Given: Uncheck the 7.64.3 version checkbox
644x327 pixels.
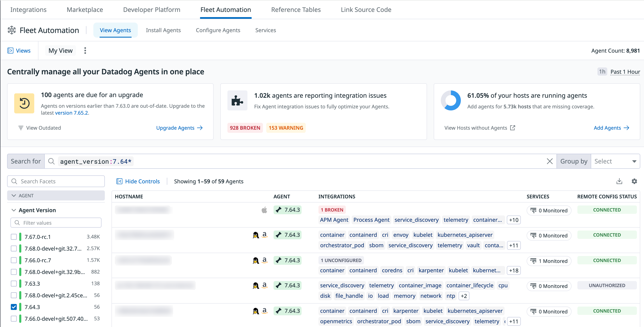Looking at the screenshot, I should 14,307.
